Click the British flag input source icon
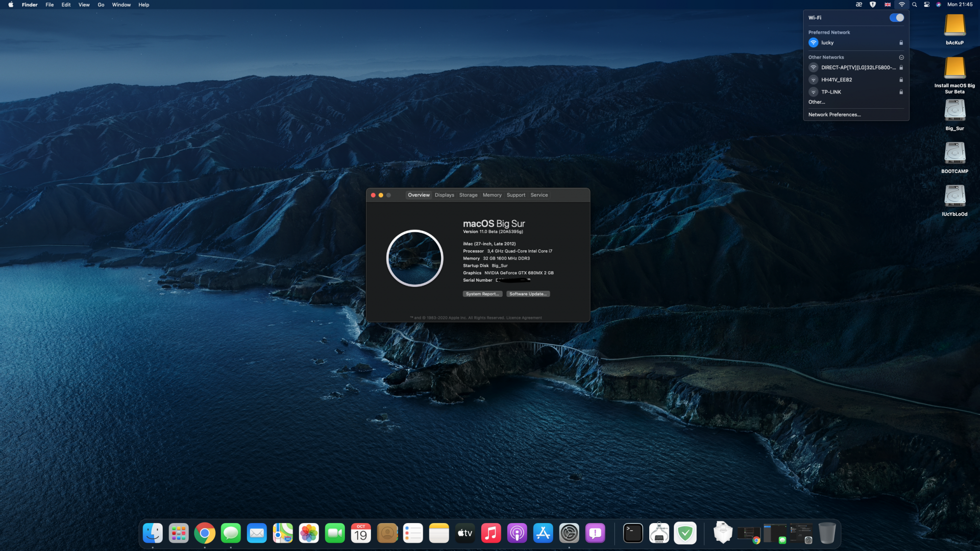The height and width of the screenshot is (551, 980). pyautogui.click(x=887, y=4)
